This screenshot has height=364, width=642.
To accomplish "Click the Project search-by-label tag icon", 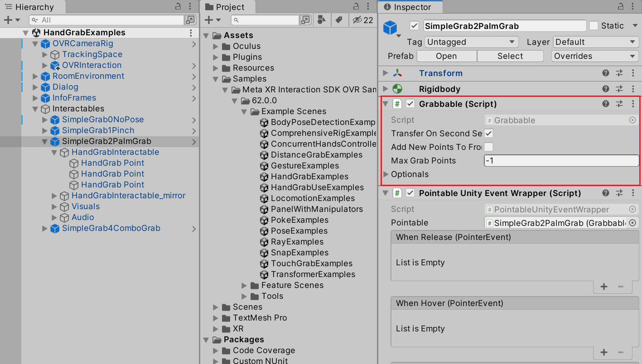I will 338,20.
